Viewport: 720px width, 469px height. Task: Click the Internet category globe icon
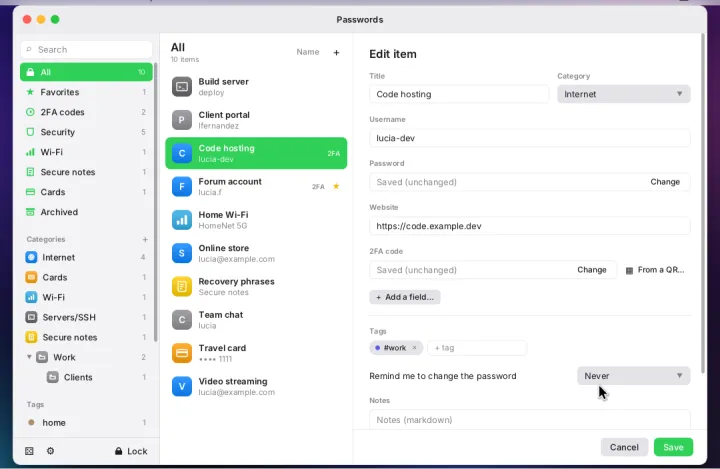coord(31,257)
